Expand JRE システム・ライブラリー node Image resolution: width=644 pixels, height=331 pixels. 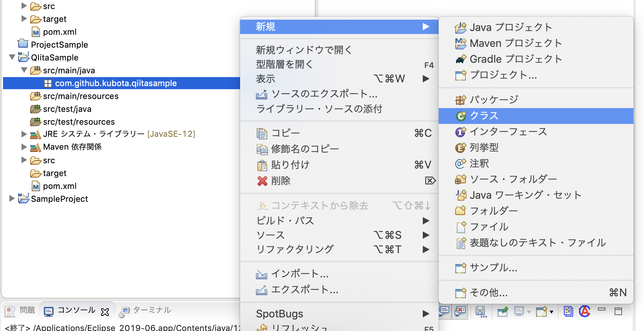tap(24, 134)
